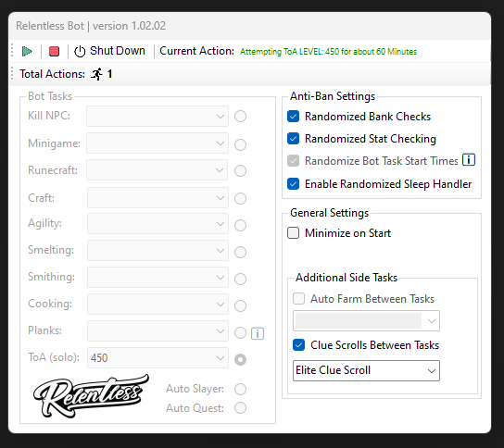Select the Planks radio button
Viewport: 504px width, 448px height.
[241, 332]
